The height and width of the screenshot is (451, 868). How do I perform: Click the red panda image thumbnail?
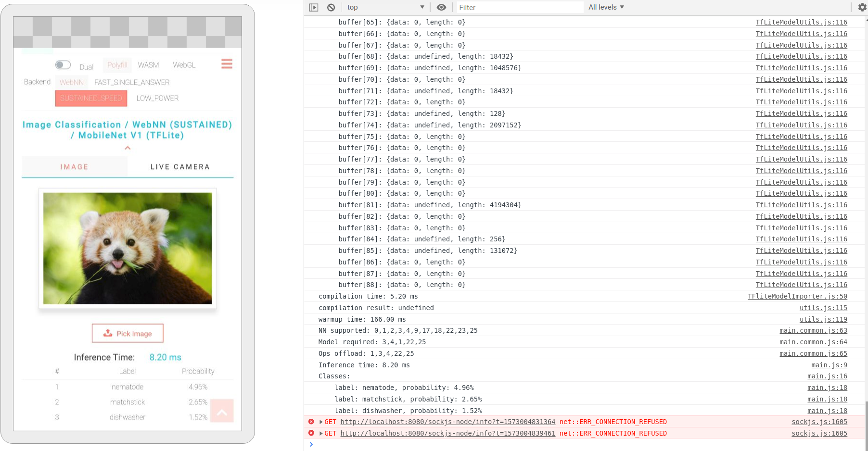point(127,248)
